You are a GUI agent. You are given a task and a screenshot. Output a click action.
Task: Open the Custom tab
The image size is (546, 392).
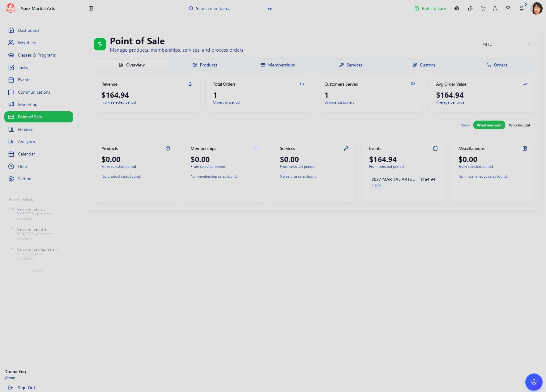click(x=424, y=65)
